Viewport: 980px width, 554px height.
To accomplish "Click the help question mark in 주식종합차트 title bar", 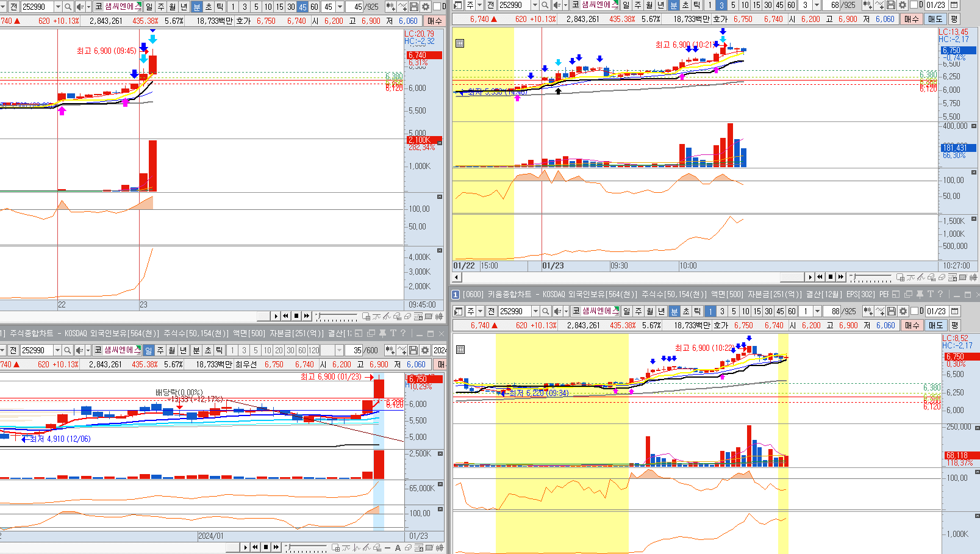I will pyautogui.click(x=403, y=333).
